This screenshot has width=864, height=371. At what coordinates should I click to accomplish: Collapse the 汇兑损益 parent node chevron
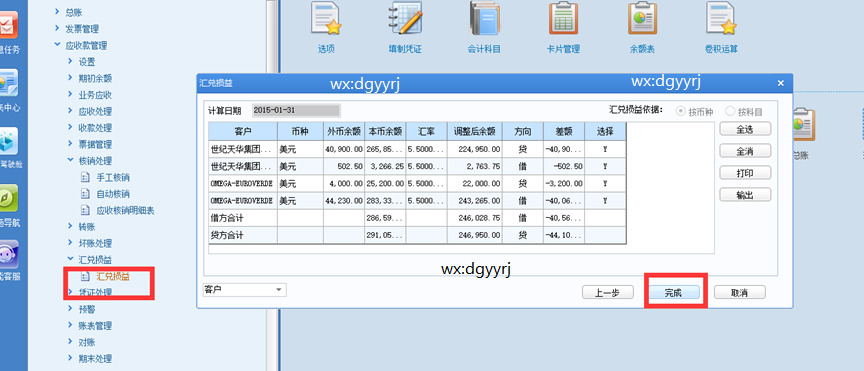(x=71, y=259)
